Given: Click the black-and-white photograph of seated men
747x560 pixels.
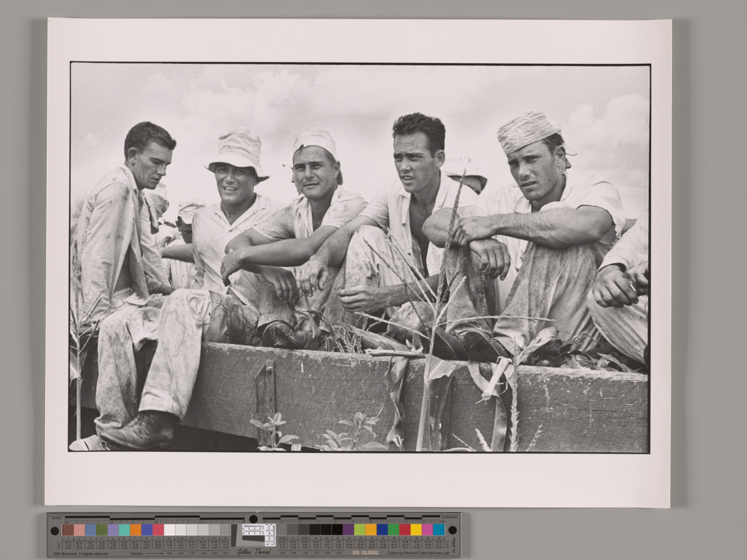Looking at the screenshot, I should point(360,258).
